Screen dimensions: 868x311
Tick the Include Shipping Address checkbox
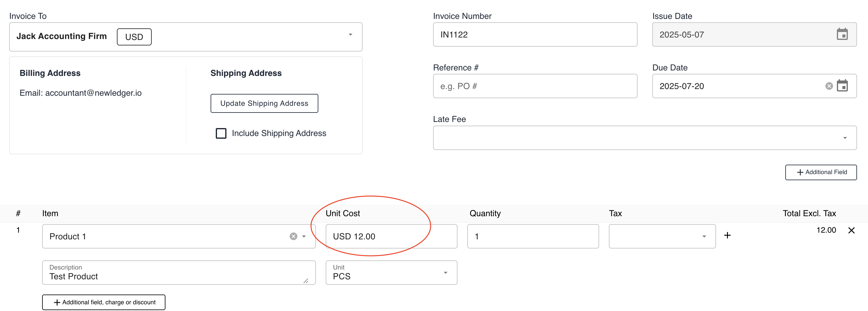point(221,133)
